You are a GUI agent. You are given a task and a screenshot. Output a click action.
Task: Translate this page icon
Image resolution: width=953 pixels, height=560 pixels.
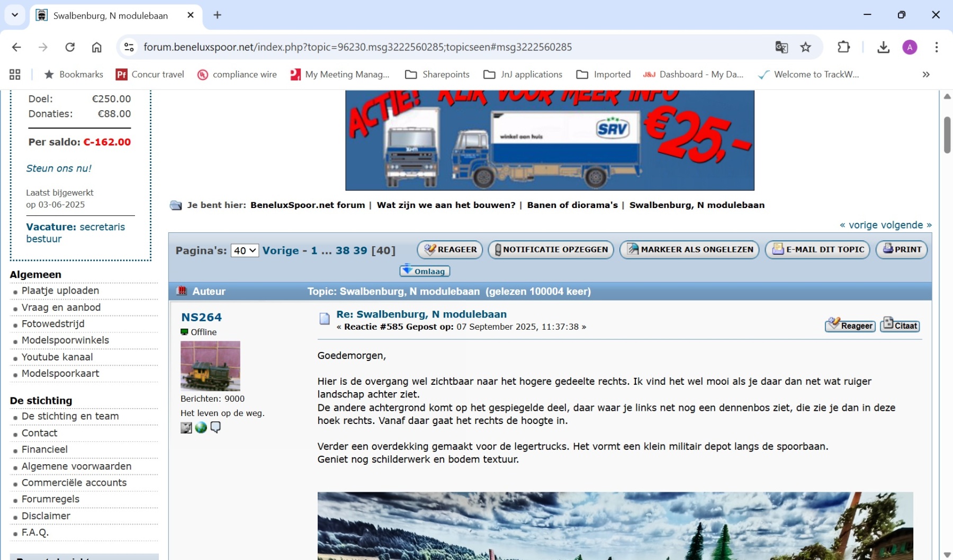[x=781, y=47]
